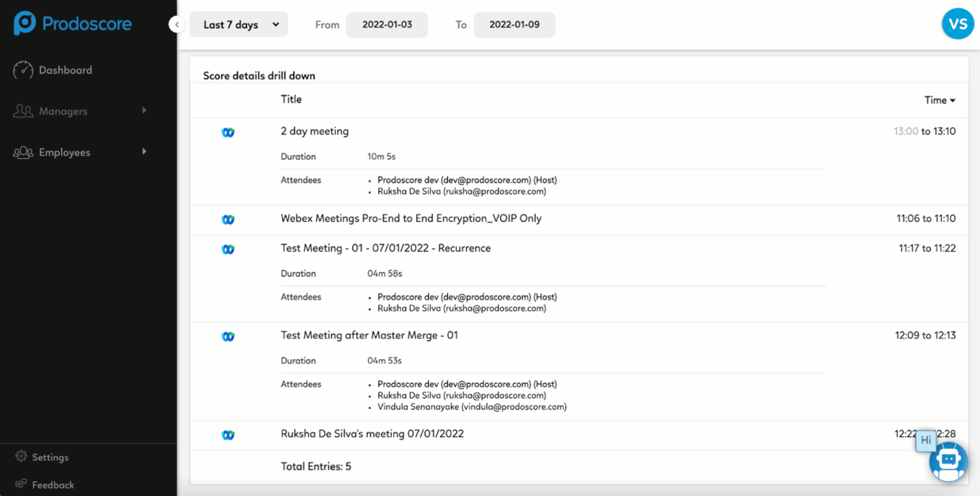The width and height of the screenshot is (980, 496).
Task: Select Ruksha De Silva's meeting 07/01/2022
Action: [372, 434]
